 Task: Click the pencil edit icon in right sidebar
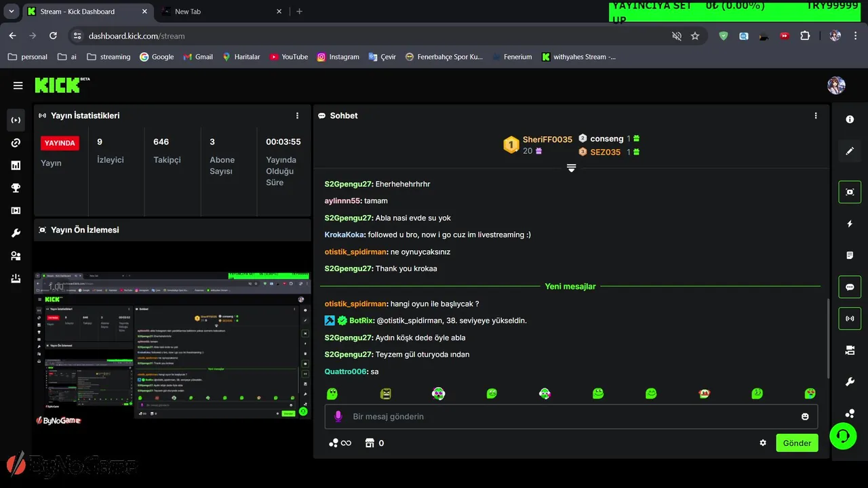[850, 151]
